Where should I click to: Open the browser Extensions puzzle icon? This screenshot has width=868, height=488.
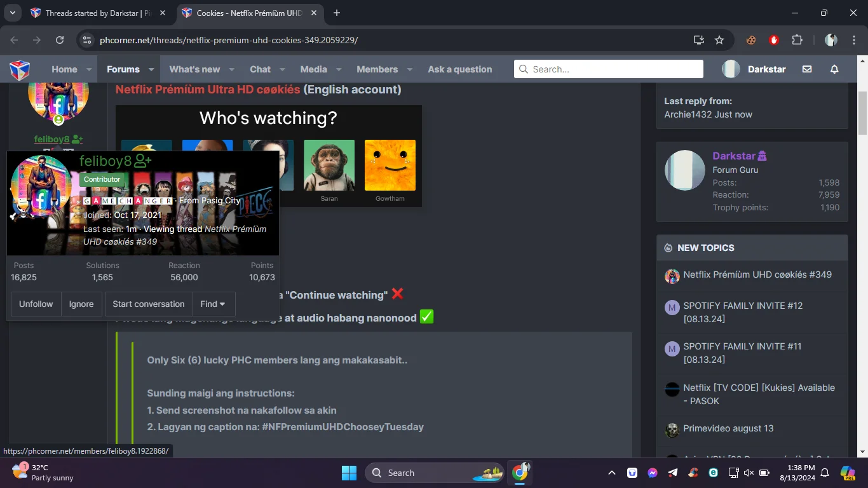point(797,40)
